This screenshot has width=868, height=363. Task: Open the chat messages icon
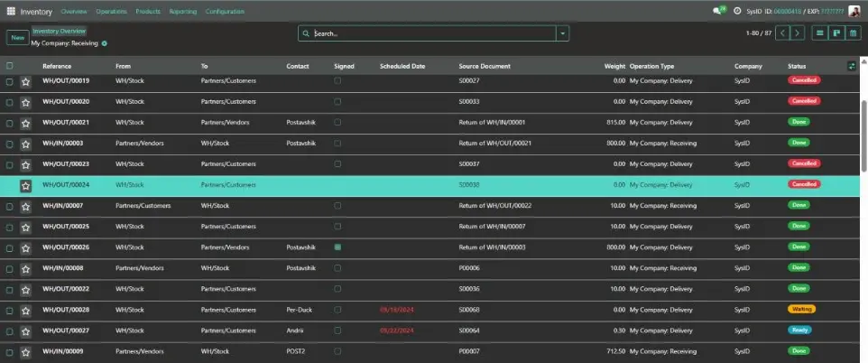click(717, 12)
